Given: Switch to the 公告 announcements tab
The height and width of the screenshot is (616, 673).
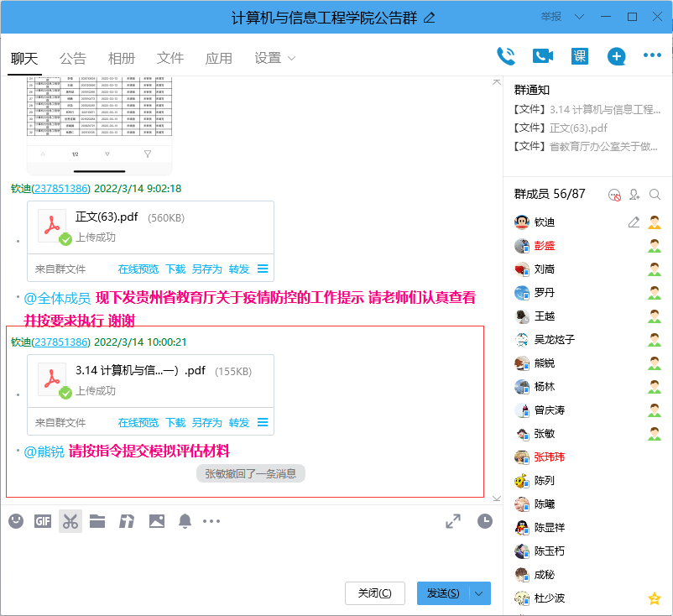Looking at the screenshot, I should [73, 58].
